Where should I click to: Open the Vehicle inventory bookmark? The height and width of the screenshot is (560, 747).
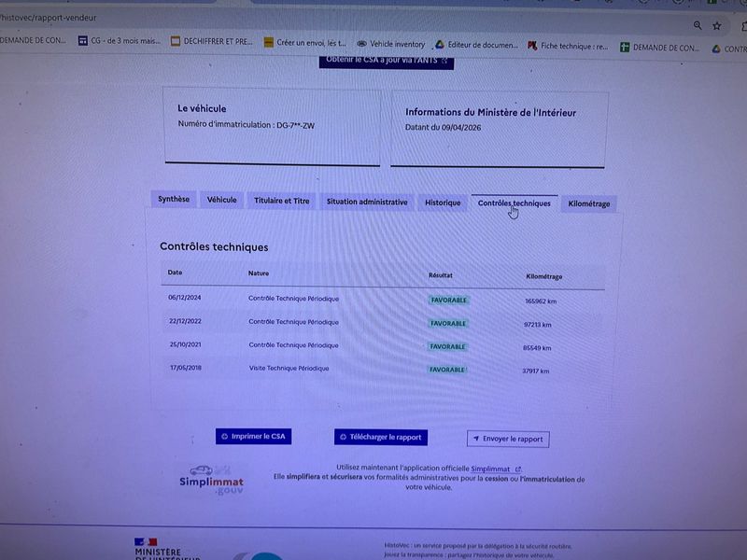pos(390,44)
